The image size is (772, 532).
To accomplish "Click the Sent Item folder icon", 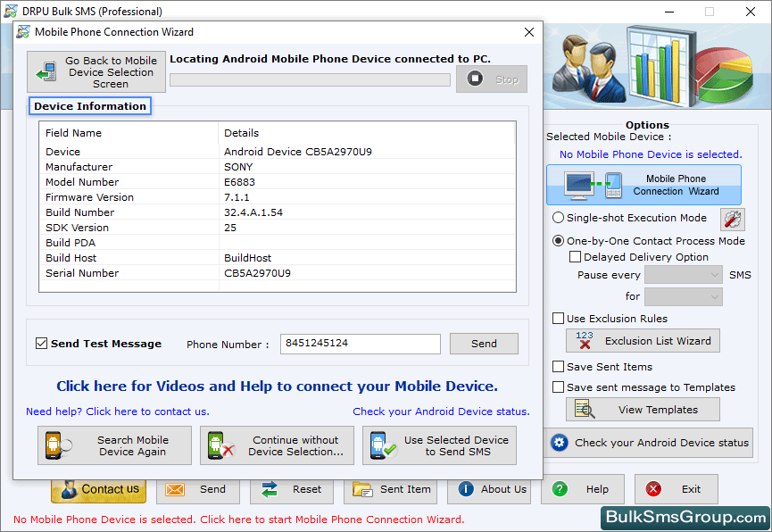I will [x=362, y=490].
